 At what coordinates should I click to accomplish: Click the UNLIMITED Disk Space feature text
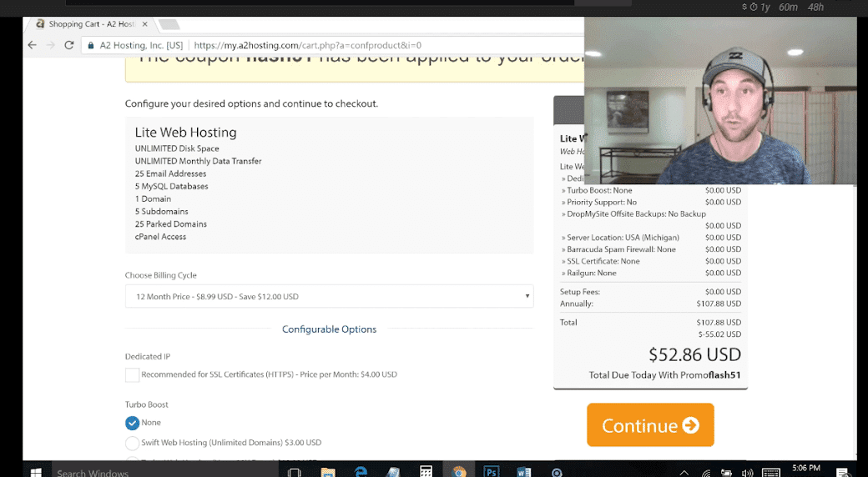(177, 148)
